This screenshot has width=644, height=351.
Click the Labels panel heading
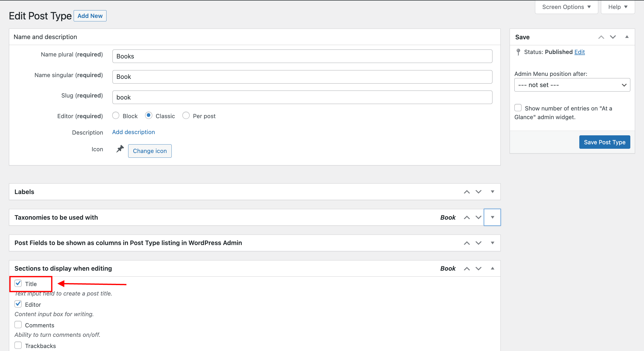24,192
